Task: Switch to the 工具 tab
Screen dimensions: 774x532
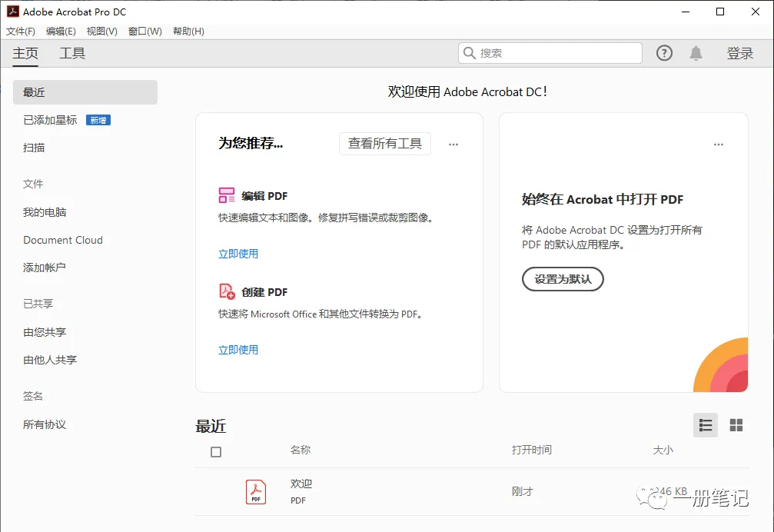Action: tap(72, 53)
